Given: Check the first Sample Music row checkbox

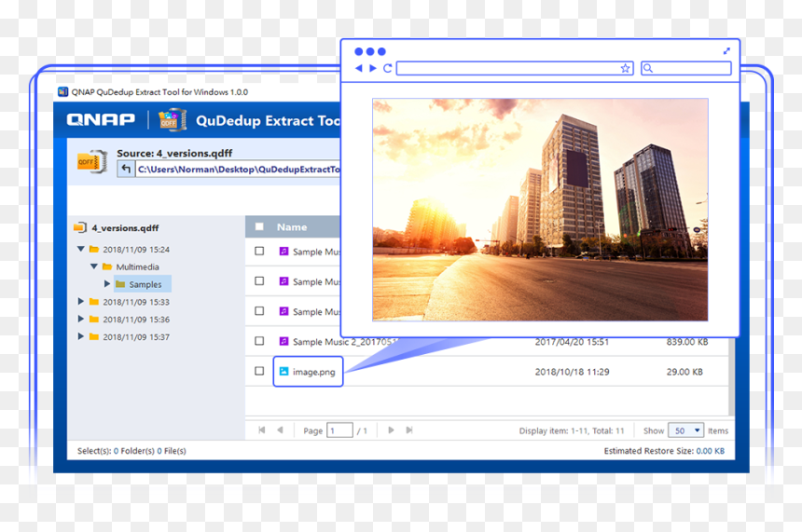Looking at the screenshot, I should (259, 251).
